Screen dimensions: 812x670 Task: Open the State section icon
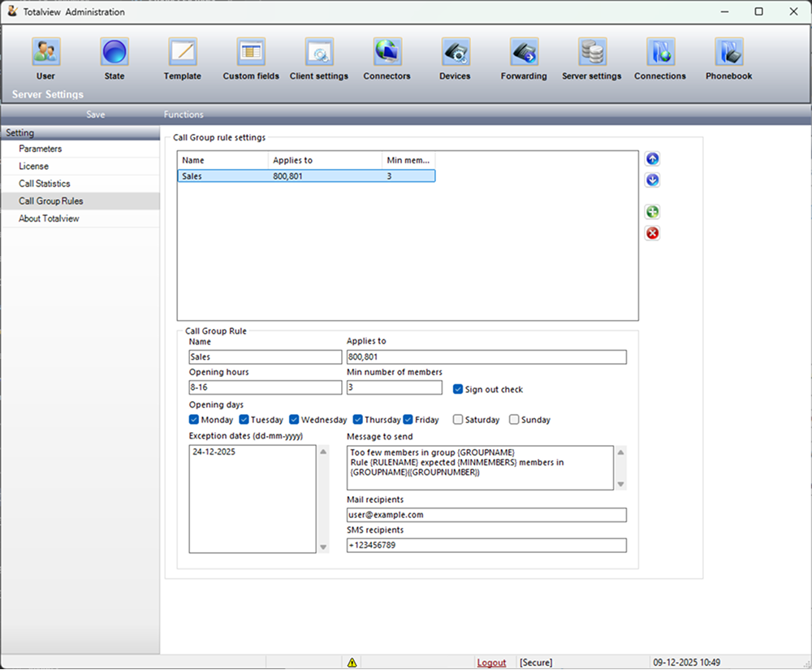pyautogui.click(x=114, y=52)
